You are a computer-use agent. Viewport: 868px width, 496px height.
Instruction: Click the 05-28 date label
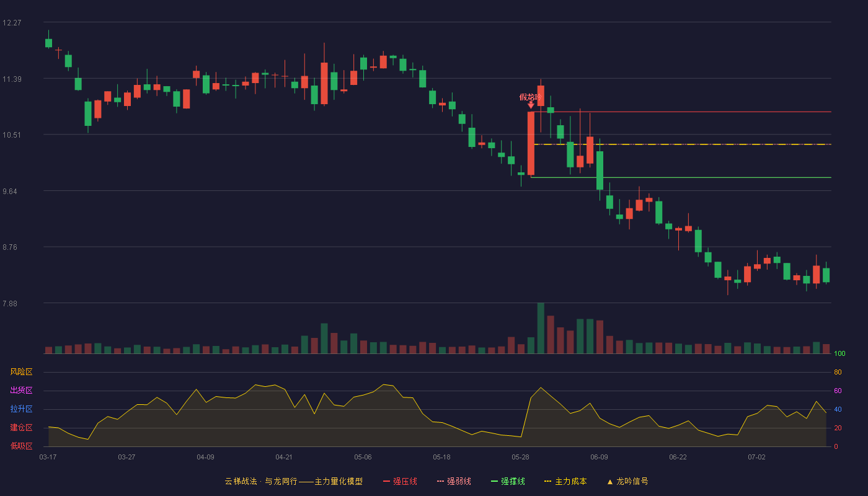point(520,457)
